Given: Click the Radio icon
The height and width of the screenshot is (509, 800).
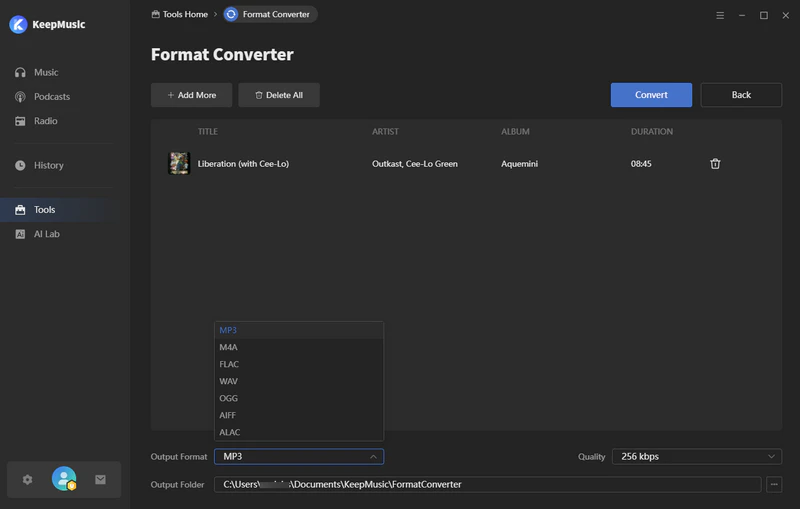Looking at the screenshot, I should click(x=20, y=121).
